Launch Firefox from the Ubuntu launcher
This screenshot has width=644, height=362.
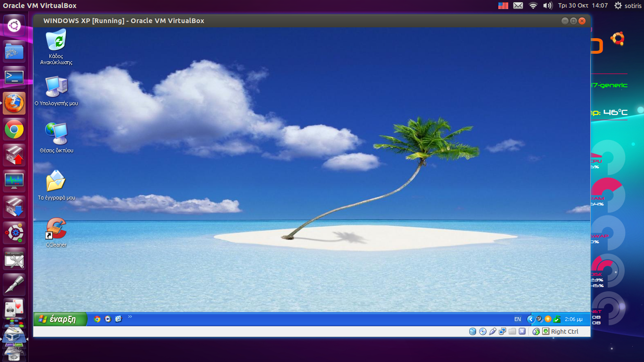point(14,103)
